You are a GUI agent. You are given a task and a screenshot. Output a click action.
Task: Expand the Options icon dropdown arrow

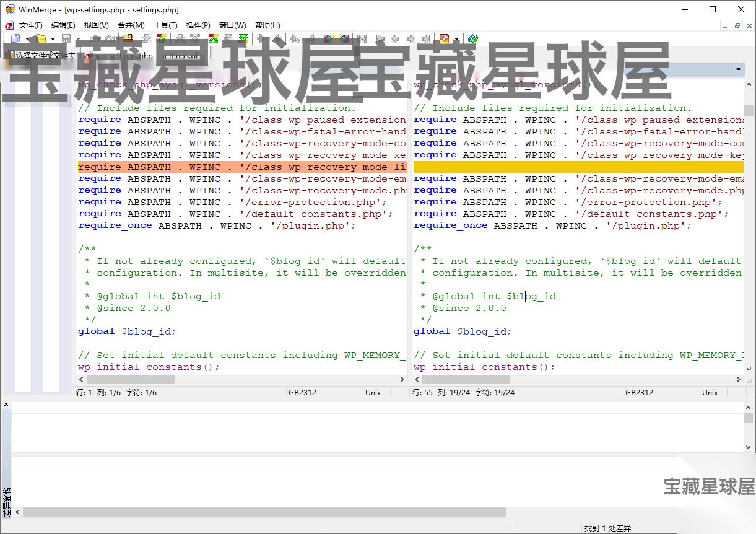coord(456,39)
